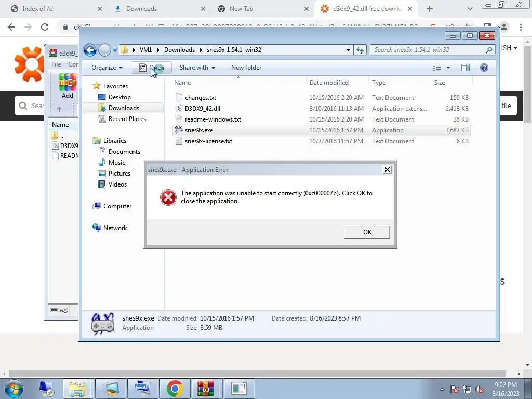Open Chrome tab search dropdown

[470, 9]
